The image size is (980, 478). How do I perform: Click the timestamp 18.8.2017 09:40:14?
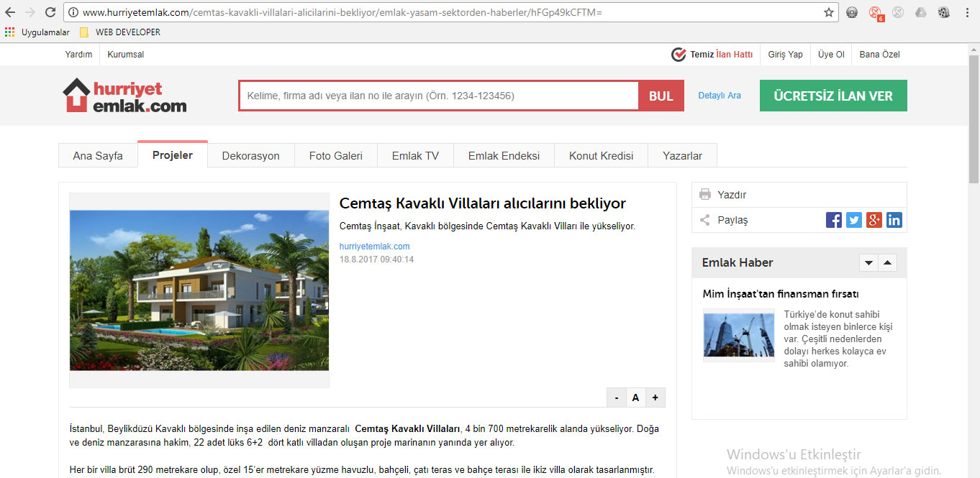click(376, 259)
